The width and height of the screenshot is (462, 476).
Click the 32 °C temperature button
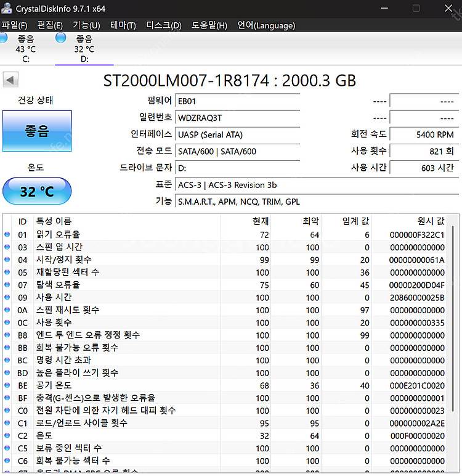[x=37, y=191]
